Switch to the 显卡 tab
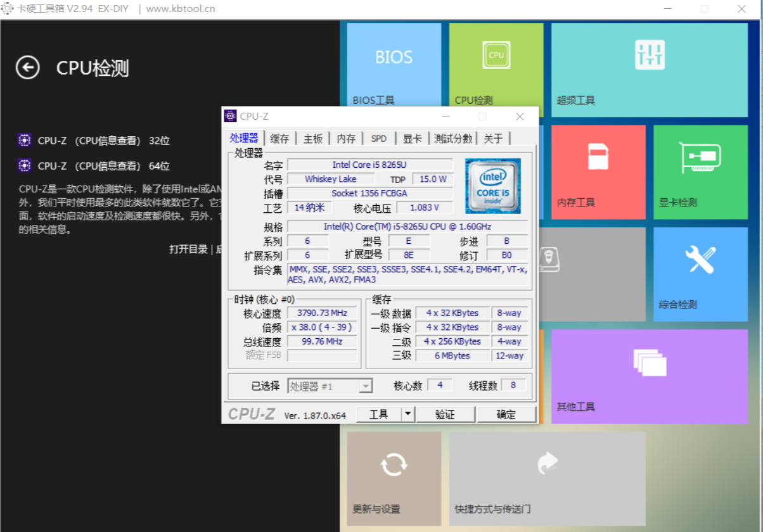 [413, 139]
